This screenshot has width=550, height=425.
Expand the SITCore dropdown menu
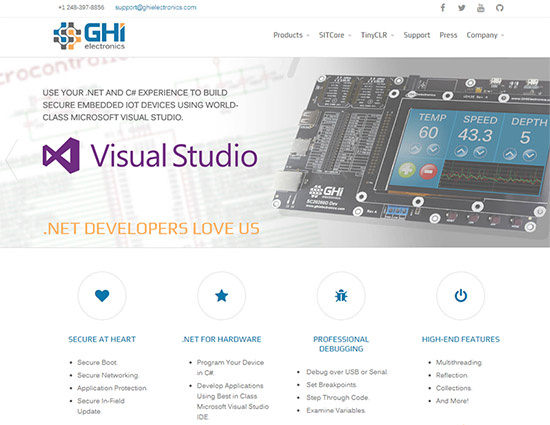click(x=335, y=35)
